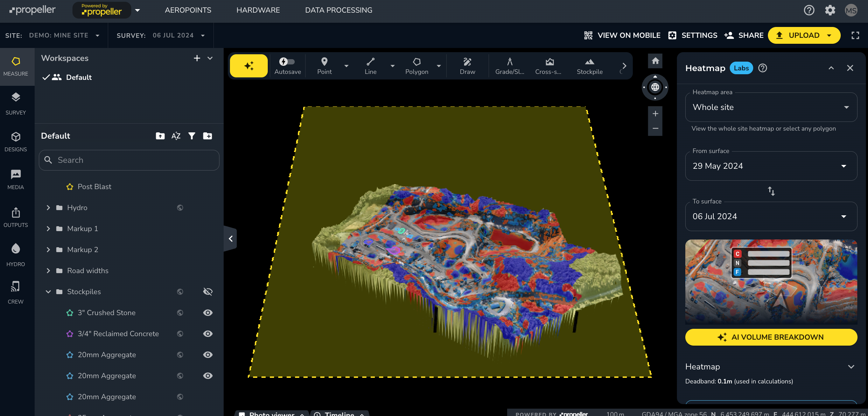Screen dimensions: 868x416
Task: Open the Data Processing menu
Action: coord(339,10)
